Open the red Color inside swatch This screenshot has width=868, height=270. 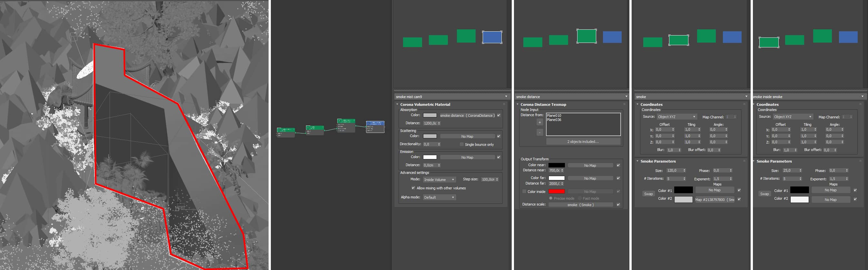[556, 192]
